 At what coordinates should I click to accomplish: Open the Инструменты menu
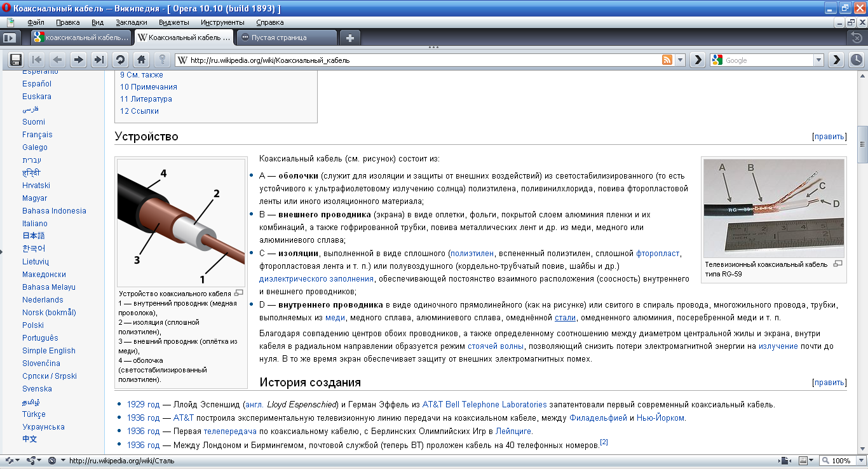(222, 22)
